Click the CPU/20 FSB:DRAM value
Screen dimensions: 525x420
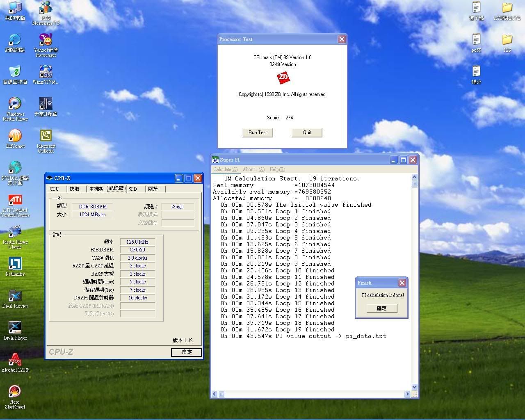click(137, 250)
